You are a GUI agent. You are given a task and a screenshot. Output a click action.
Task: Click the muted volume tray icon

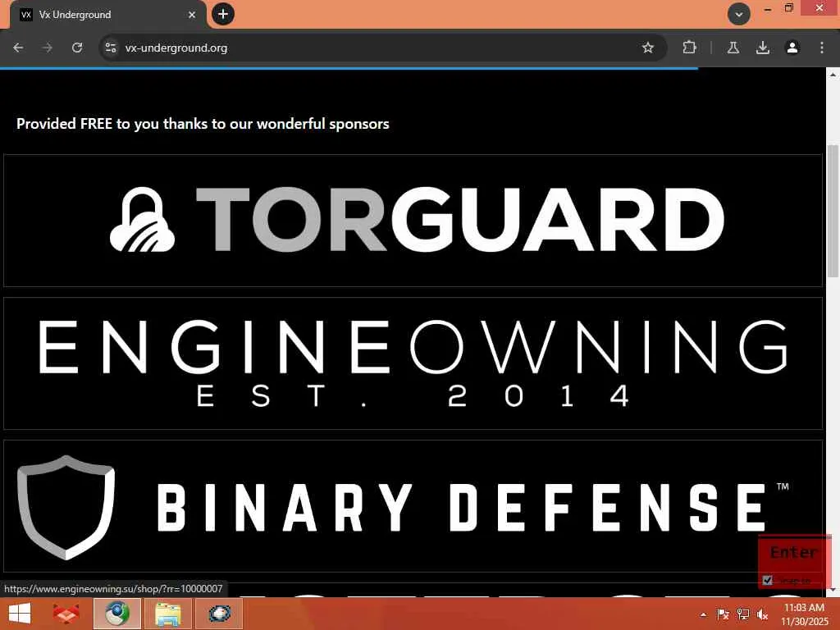coord(762,614)
